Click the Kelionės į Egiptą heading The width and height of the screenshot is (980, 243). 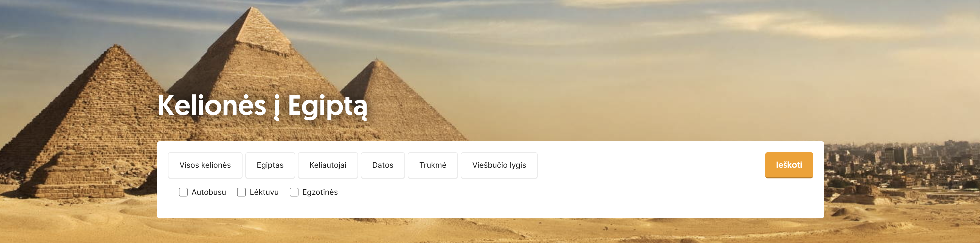[263, 106]
